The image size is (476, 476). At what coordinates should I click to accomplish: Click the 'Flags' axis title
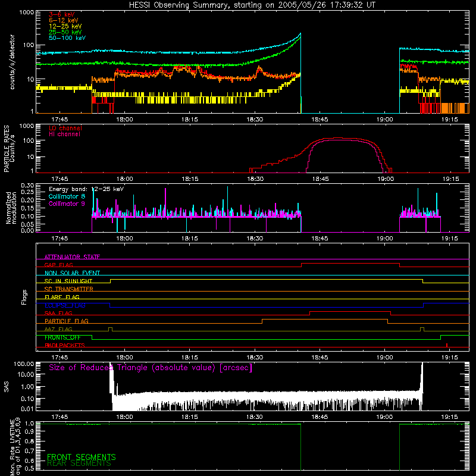tap(24, 297)
